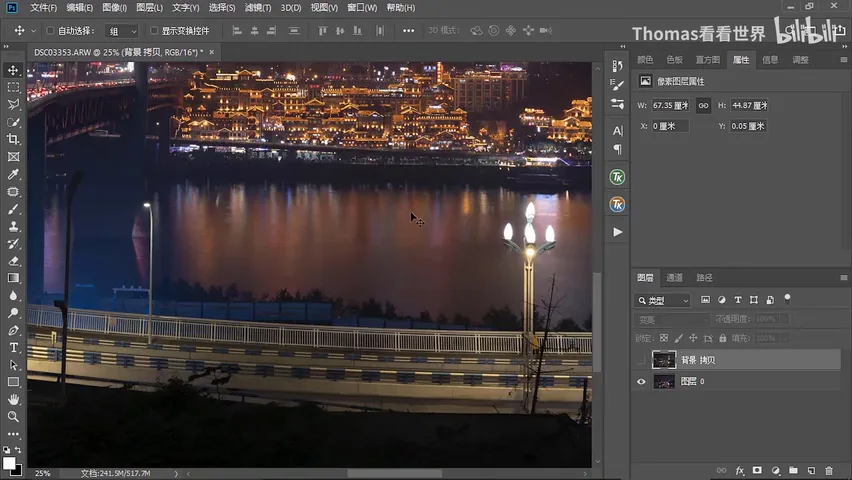Create a new group folder icon

793,470
